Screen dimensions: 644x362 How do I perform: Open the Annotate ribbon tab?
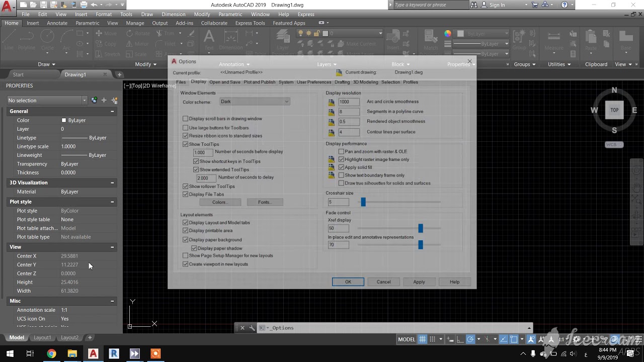[57, 23]
